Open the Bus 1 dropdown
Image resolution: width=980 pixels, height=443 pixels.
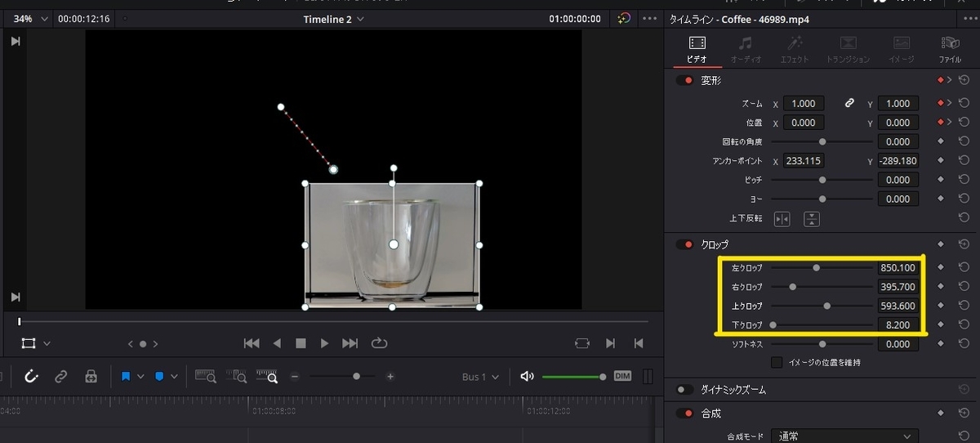(480, 377)
